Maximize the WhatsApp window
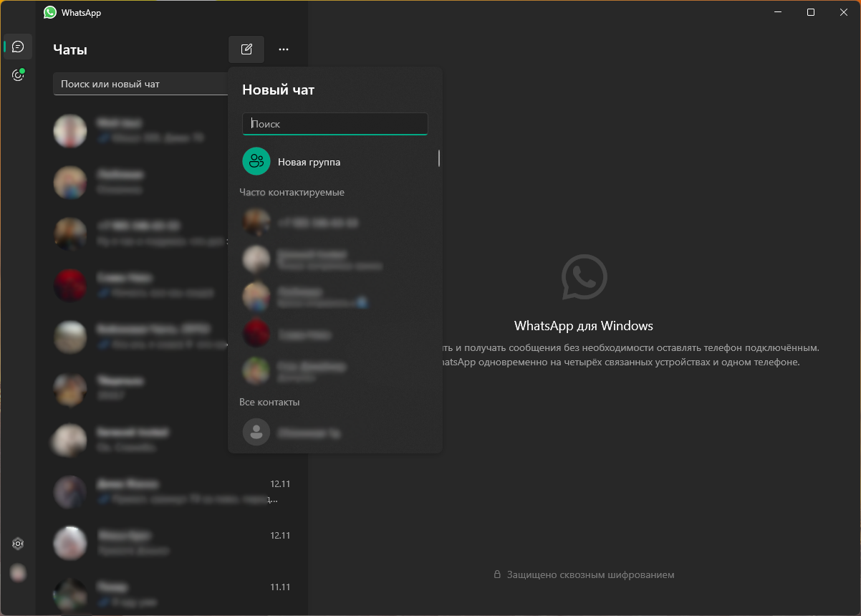This screenshot has width=861, height=616. (810, 12)
